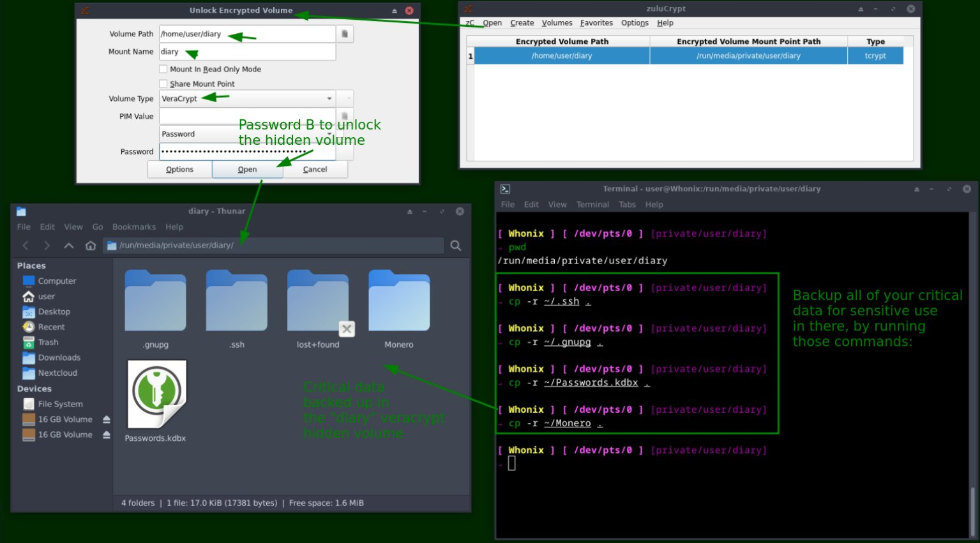The width and height of the screenshot is (980, 543).
Task: Open Thunar File menu
Action: 24,227
